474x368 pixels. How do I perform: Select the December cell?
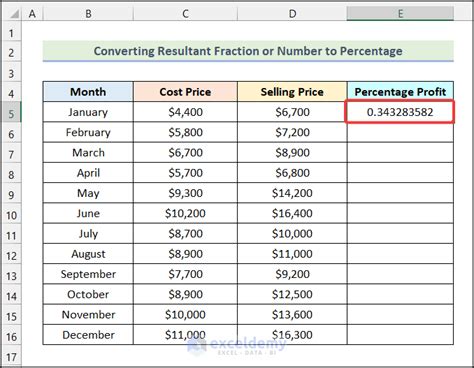pyautogui.click(x=88, y=335)
